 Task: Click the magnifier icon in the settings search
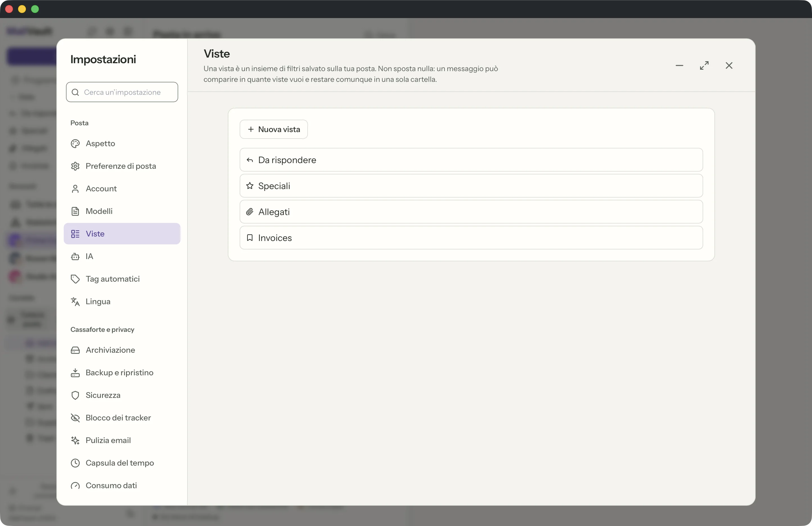75,92
